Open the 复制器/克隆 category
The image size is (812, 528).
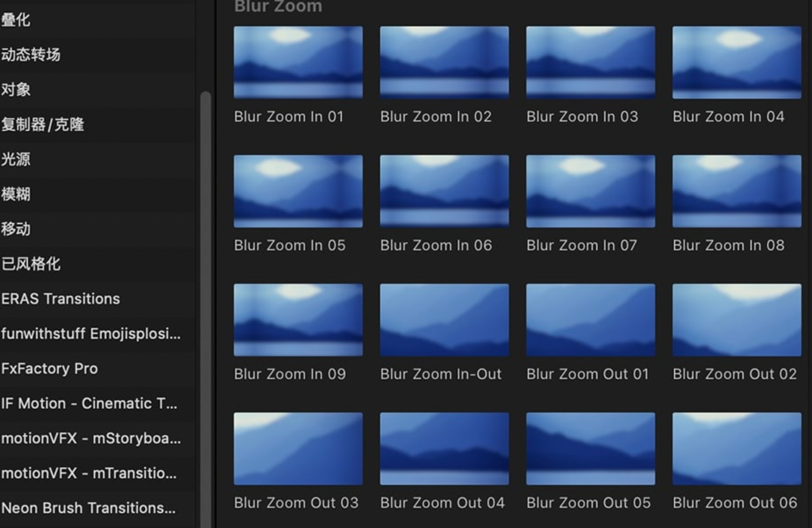pos(42,124)
